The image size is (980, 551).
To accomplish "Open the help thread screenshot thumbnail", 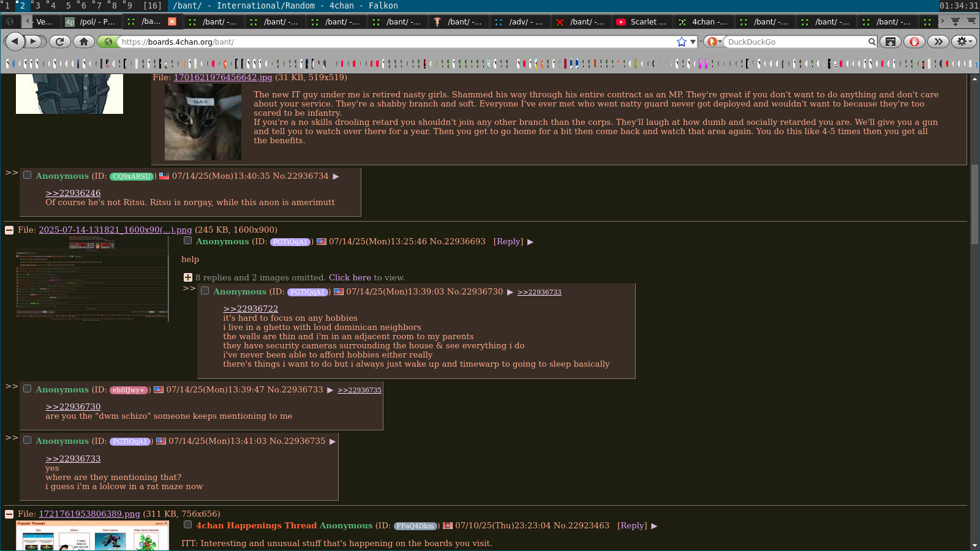I will pos(92,279).
